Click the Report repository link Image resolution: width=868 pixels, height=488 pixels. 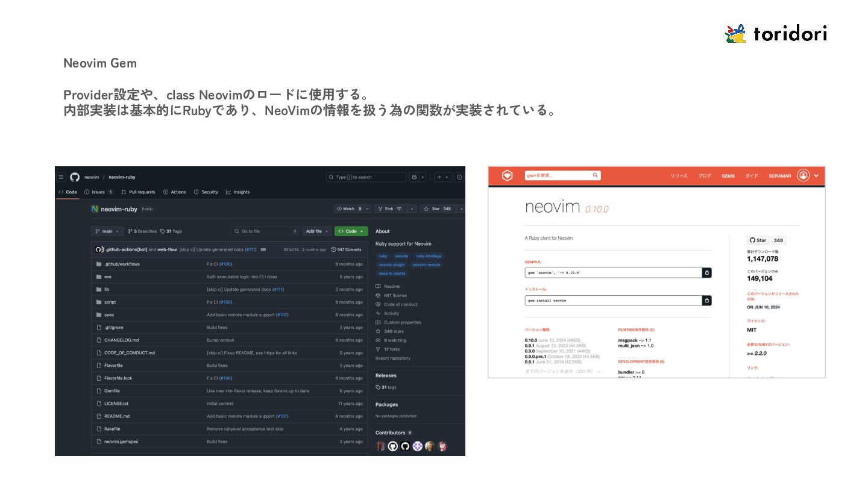tap(393, 358)
